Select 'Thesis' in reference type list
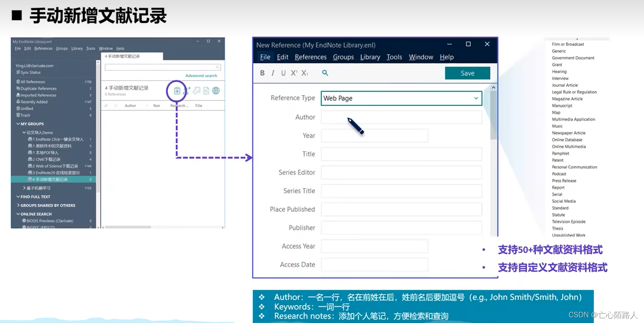 click(557, 229)
